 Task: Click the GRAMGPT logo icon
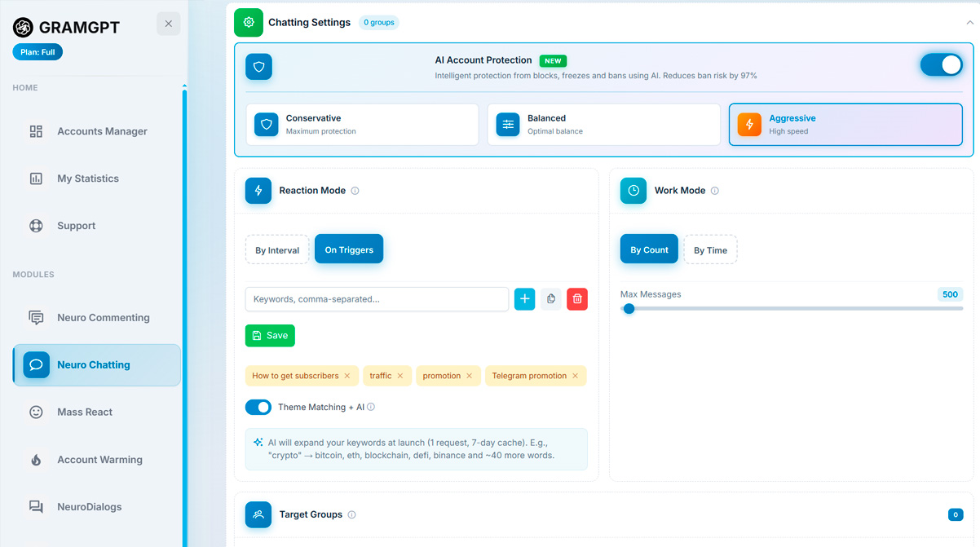coord(23,27)
